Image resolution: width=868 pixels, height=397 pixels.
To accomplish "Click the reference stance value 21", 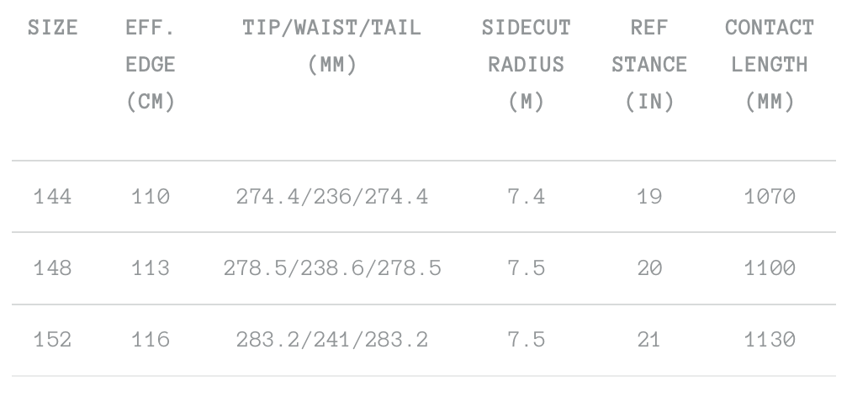I will (x=648, y=340).
